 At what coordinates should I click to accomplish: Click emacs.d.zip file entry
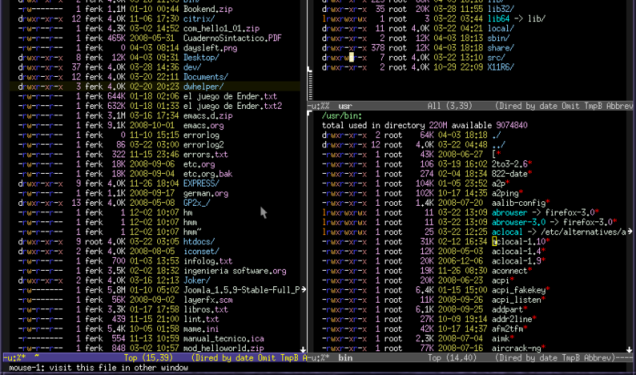pos(208,116)
